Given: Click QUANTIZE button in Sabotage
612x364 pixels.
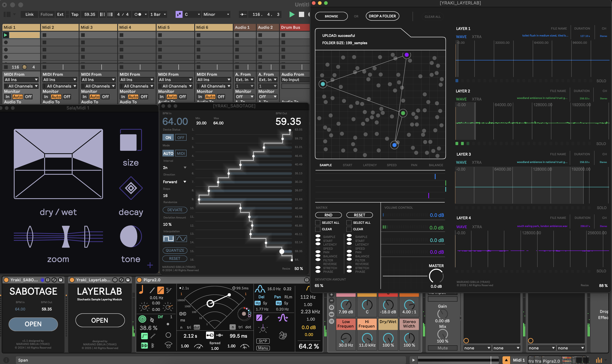Looking at the screenshot, I should coord(175,251).
